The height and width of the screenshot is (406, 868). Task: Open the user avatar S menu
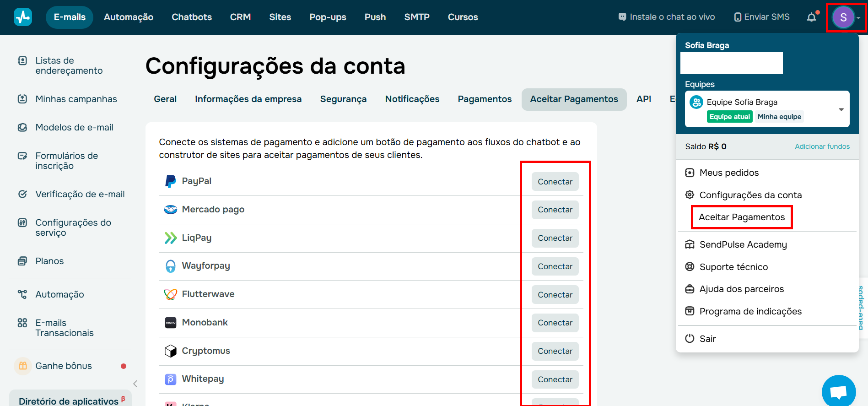pyautogui.click(x=843, y=17)
